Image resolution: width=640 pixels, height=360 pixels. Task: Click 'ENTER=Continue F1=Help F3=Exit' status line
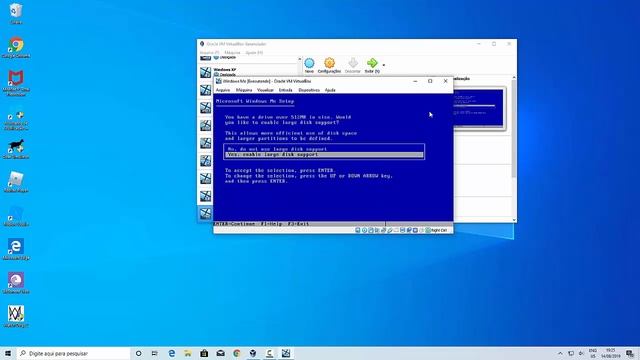[x=262, y=224]
